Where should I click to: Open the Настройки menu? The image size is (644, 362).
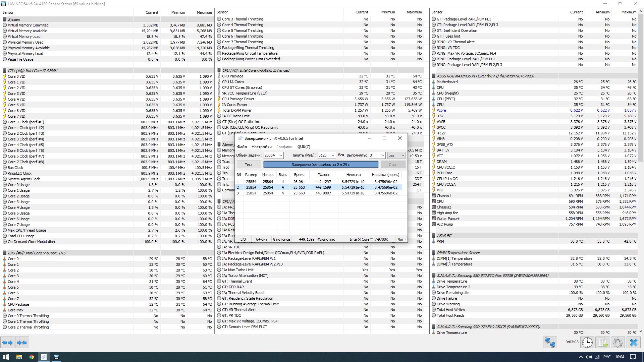261,147
